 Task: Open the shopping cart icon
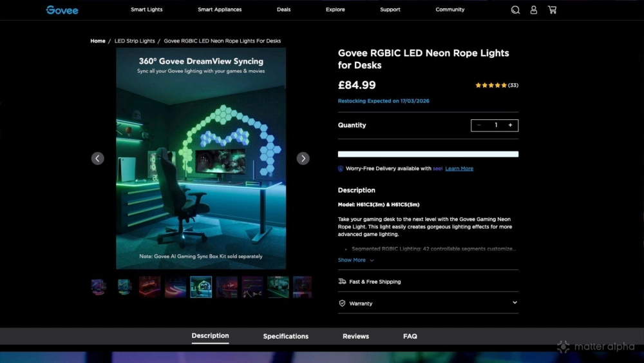[552, 10]
